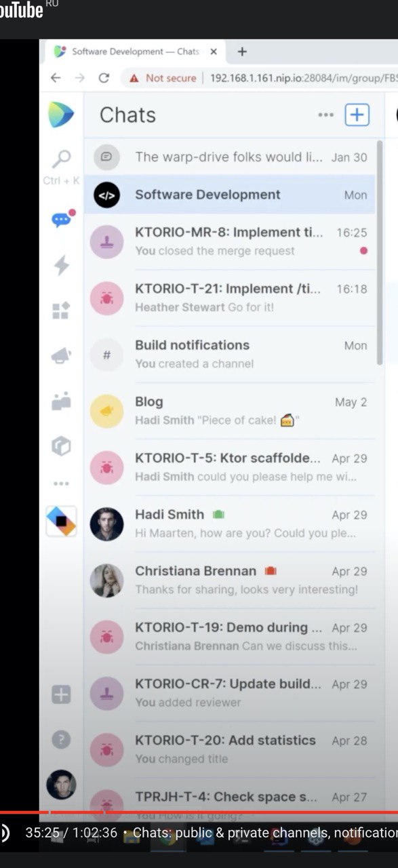Screen dimensions: 398x868
Task: Open the teams icon in sidebar
Action: click(x=61, y=401)
